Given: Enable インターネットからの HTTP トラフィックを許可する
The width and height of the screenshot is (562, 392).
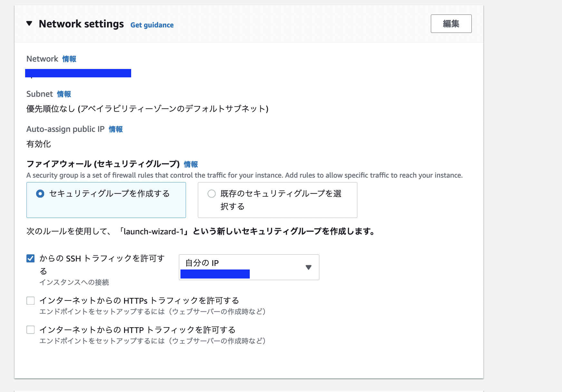Looking at the screenshot, I should (30, 330).
